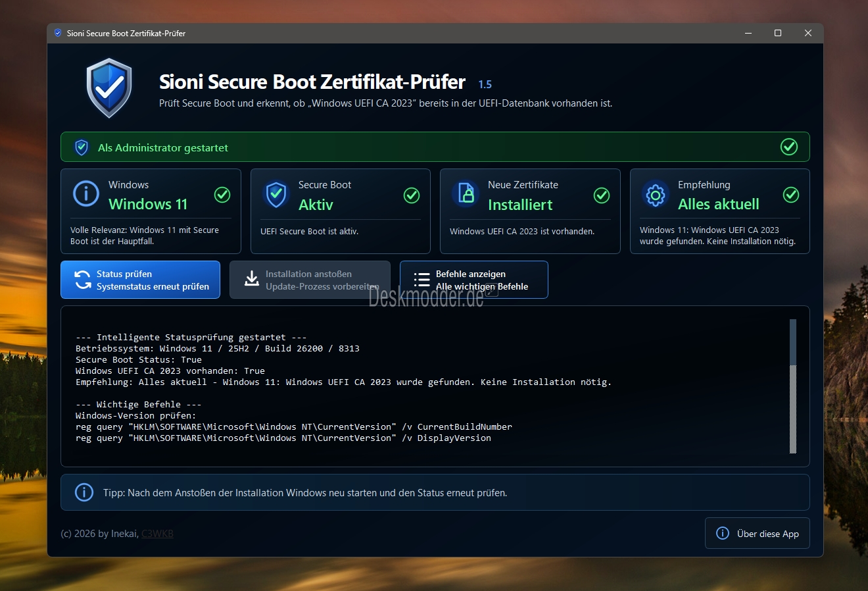Open the Befehle anzeigen command list
This screenshot has width=868, height=591.
click(x=473, y=280)
